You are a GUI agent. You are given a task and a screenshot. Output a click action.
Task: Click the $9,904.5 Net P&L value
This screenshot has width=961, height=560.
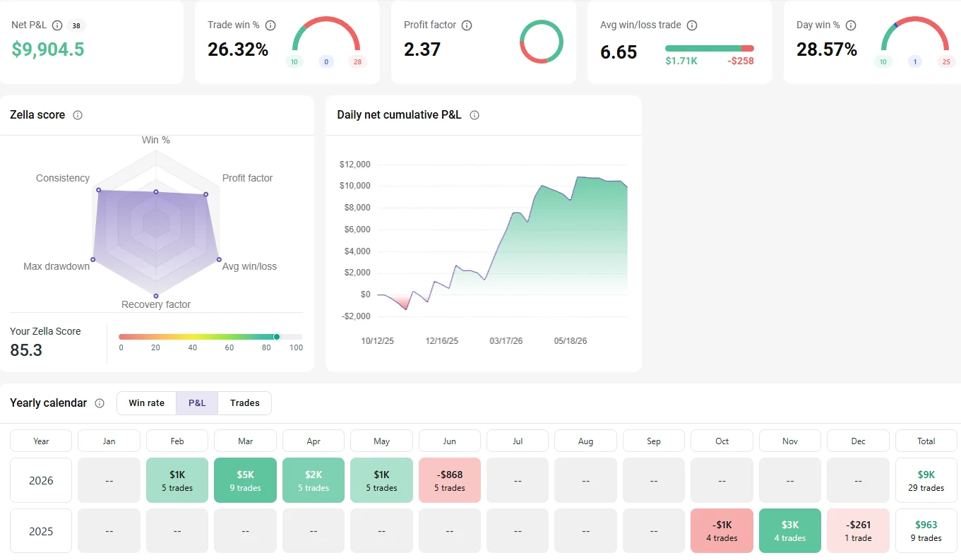click(x=48, y=49)
